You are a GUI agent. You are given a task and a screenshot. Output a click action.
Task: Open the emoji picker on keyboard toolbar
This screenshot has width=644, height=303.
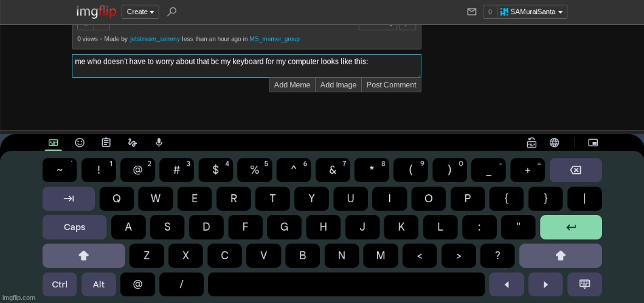(80, 143)
